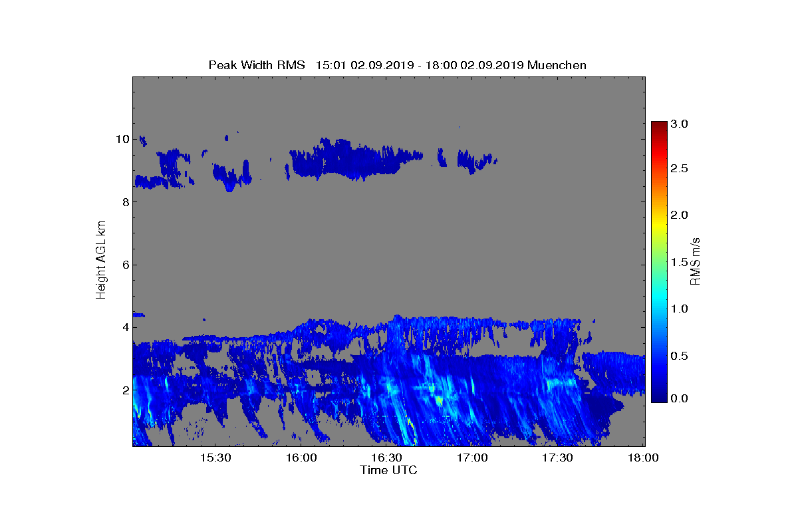Image resolution: width=798 pixels, height=532 pixels.
Task: Click the height tick label 8
Action: [125, 201]
